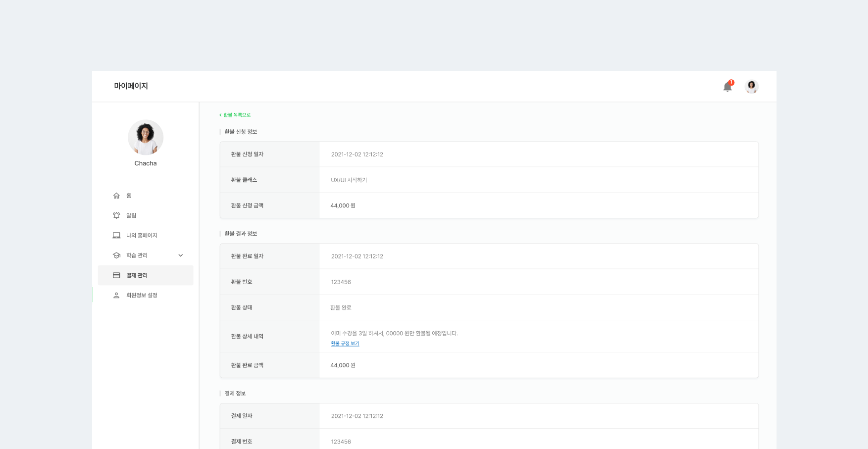Go back via 환불 목록으로 link
Viewport: 868px width, 449px height.
click(x=235, y=115)
